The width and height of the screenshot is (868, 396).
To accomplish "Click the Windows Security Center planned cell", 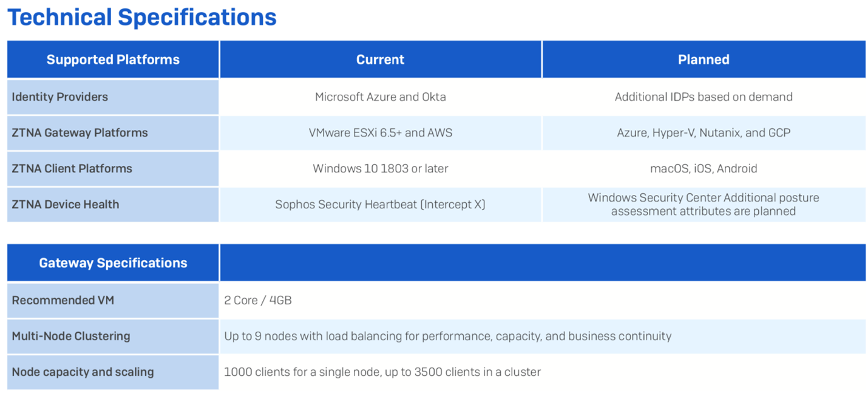I will point(704,204).
